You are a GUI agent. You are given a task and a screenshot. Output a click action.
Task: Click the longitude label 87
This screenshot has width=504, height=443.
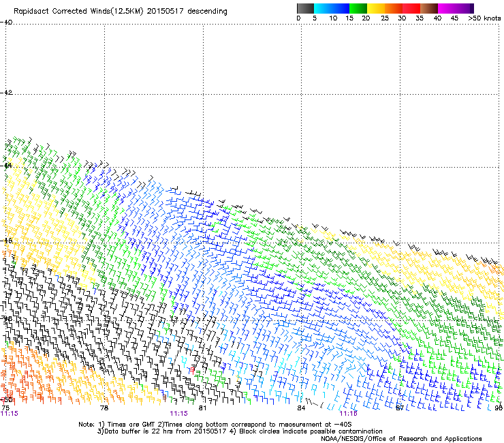pos(400,408)
